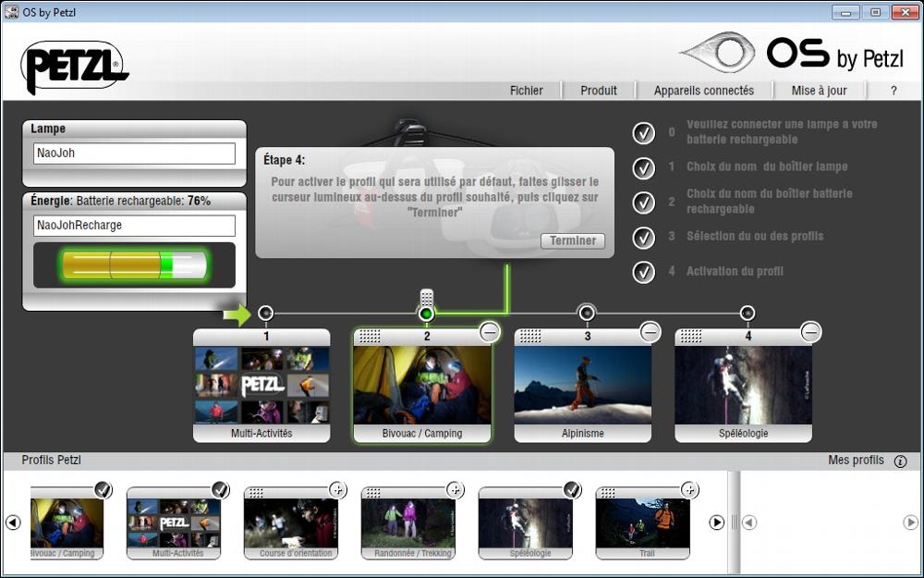924x578 pixels.
Task: Click the luminous cursor slider above profile 2
Action: tap(426, 300)
